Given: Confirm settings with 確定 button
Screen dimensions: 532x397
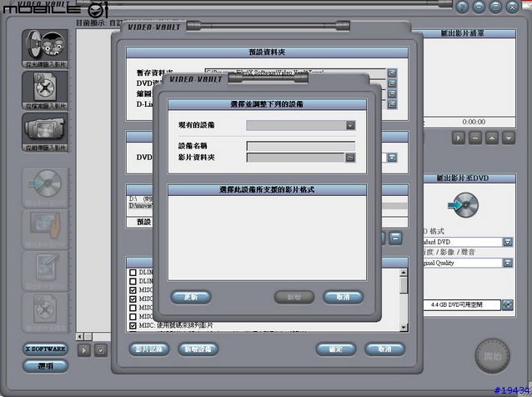Looking at the screenshot, I should click(335, 349).
